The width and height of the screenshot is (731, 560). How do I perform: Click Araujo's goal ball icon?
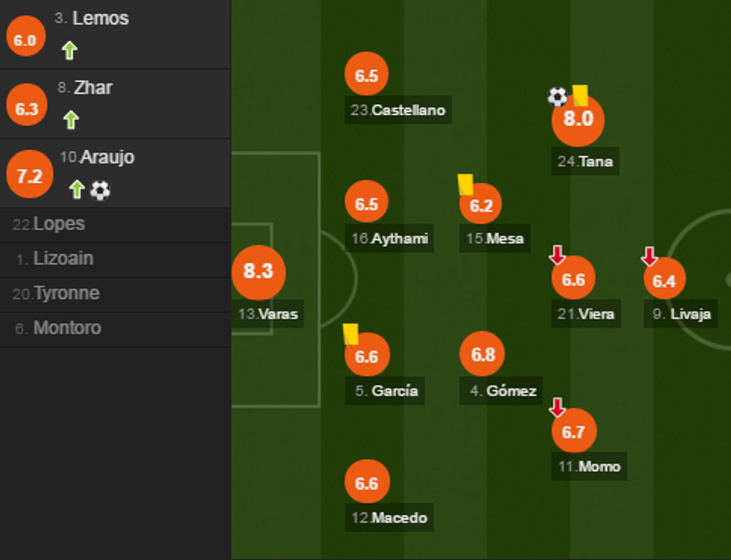(x=100, y=190)
